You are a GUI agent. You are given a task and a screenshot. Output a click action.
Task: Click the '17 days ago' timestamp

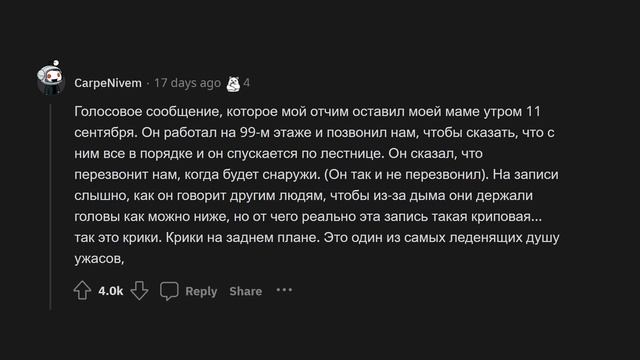pos(187,83)
